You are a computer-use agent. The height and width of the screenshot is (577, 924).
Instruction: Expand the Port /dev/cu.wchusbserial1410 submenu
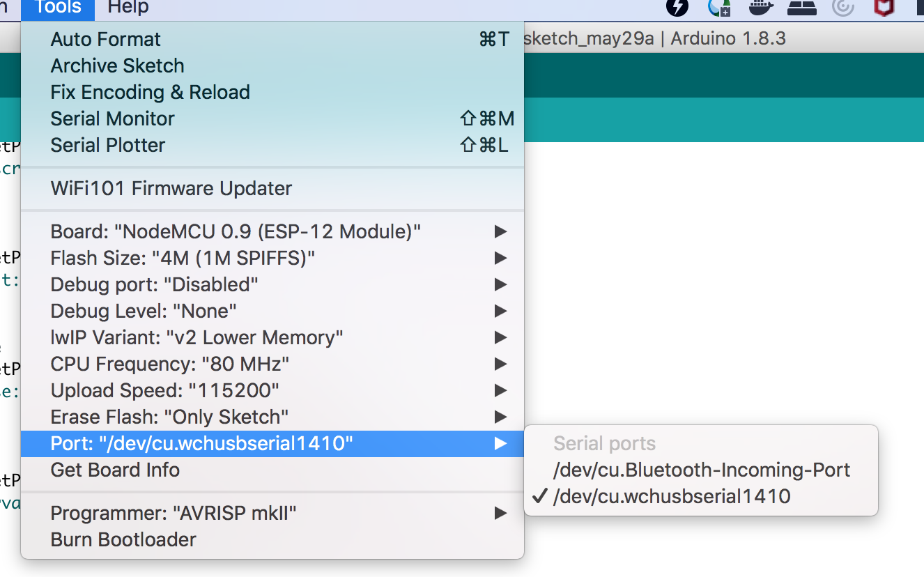pyautogui.click(x=272, y=444)
